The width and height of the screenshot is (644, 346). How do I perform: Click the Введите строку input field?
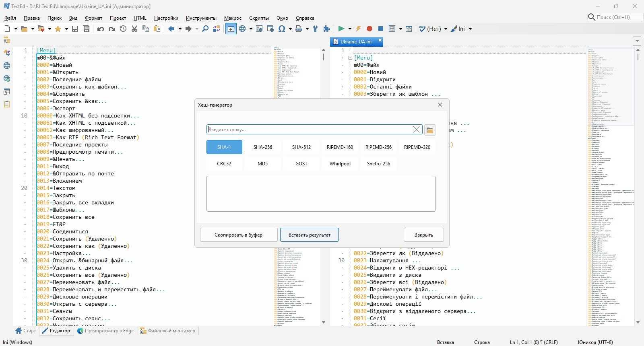(309, 130)
